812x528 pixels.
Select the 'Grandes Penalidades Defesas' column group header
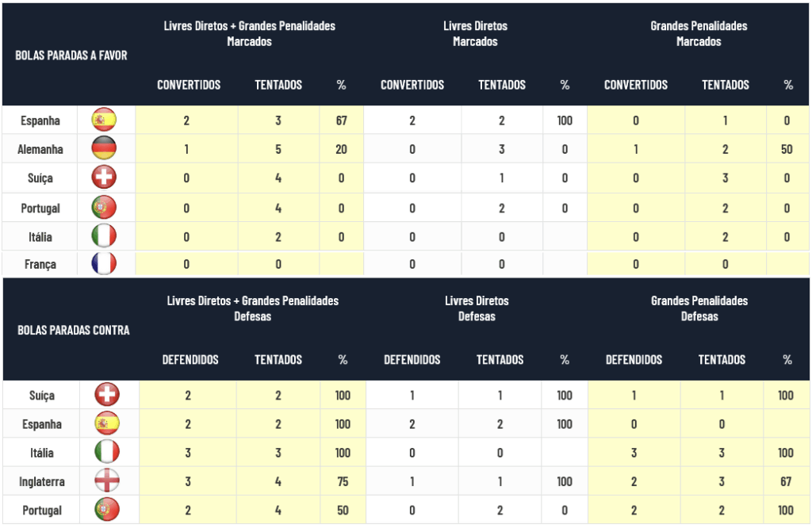coord(699,308)
